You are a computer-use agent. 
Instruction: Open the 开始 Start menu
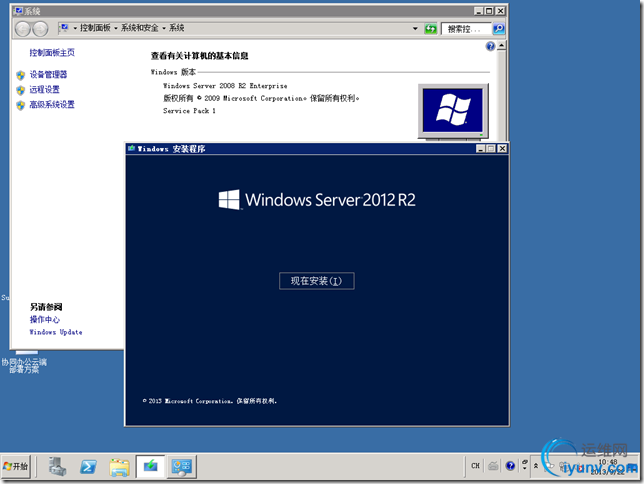pyautogui.click(x=16, y=466)
